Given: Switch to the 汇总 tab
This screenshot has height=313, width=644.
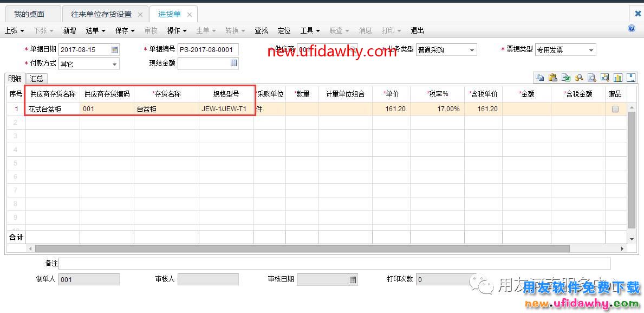Looking at the screenshot, I should [x=36, y=79].
